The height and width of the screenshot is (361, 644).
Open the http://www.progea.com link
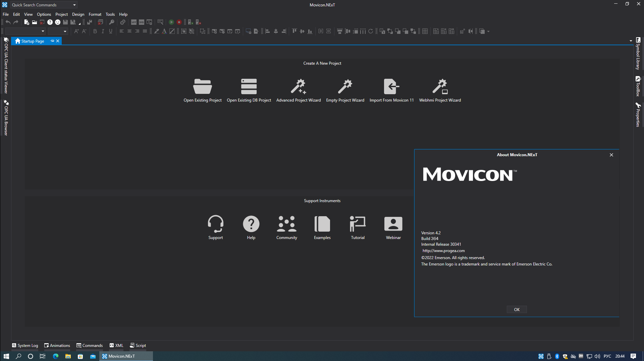click(x=443, y=251)
